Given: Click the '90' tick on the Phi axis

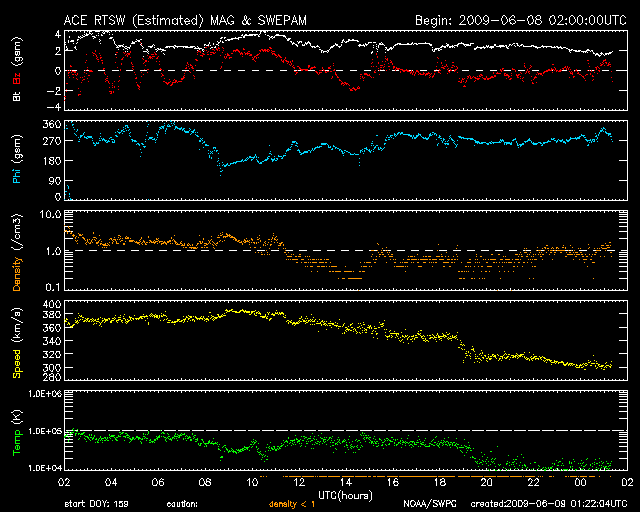Looking at the screenshot, I should pyautogui.click(x=55, y=181).
